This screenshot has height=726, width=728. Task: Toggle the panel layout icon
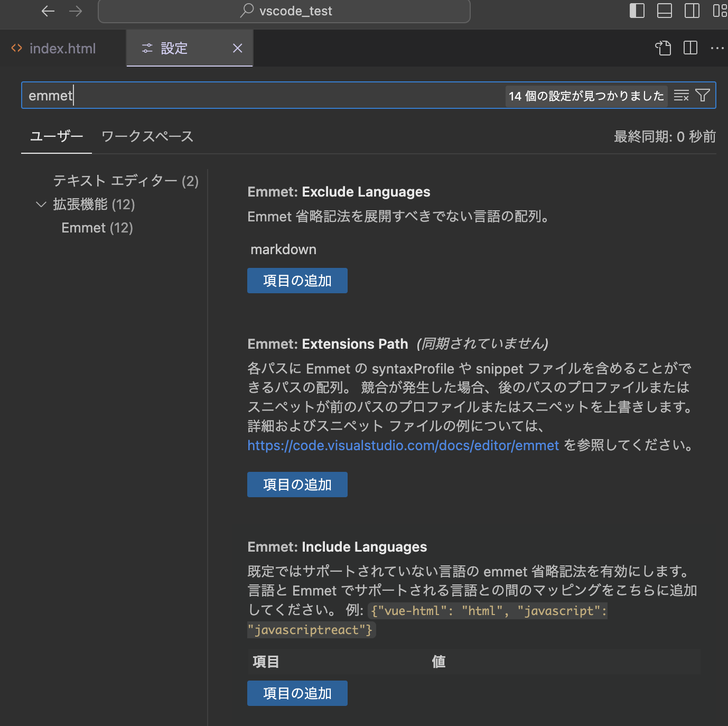coord(665,11)
